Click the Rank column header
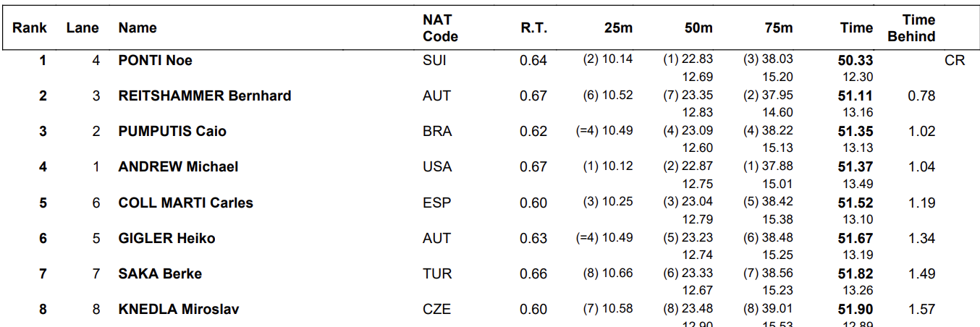980x327 pixels. (30, 28)
